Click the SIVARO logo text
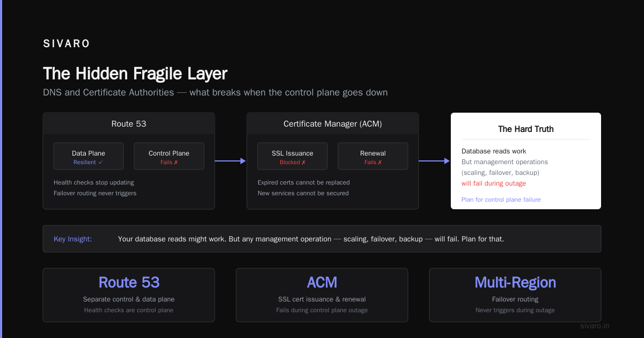Viewport: 644px width, 338px height. pyautogui.click(x=67, y=44)
